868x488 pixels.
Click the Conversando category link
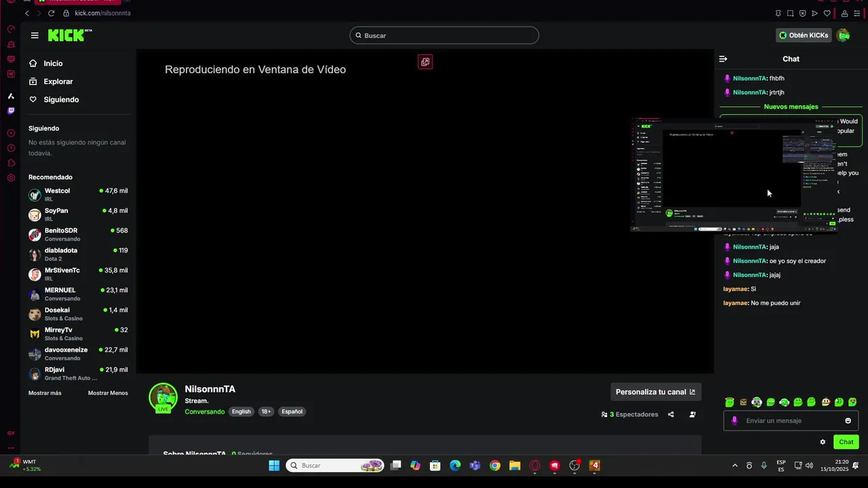[x=205, y=411]
